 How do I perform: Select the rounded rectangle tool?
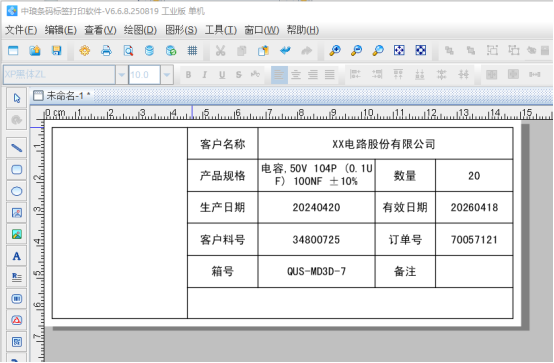(17, 169)
